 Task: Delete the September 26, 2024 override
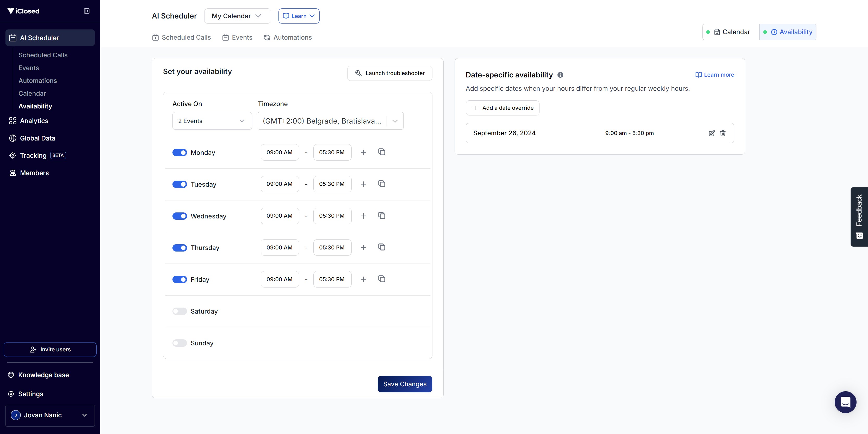[723, 133]
